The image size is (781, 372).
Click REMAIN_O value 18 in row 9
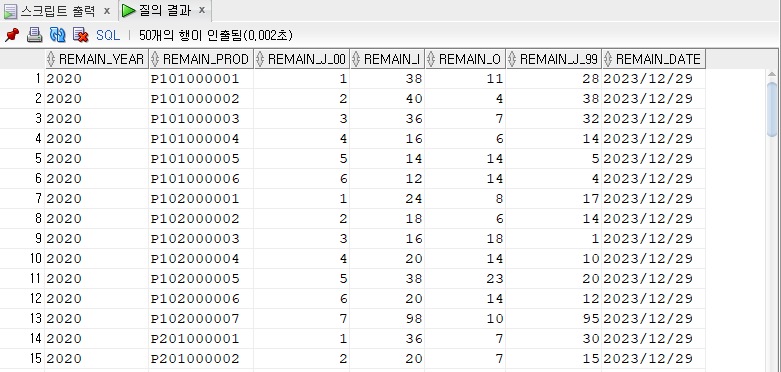[x=465, y=239]
